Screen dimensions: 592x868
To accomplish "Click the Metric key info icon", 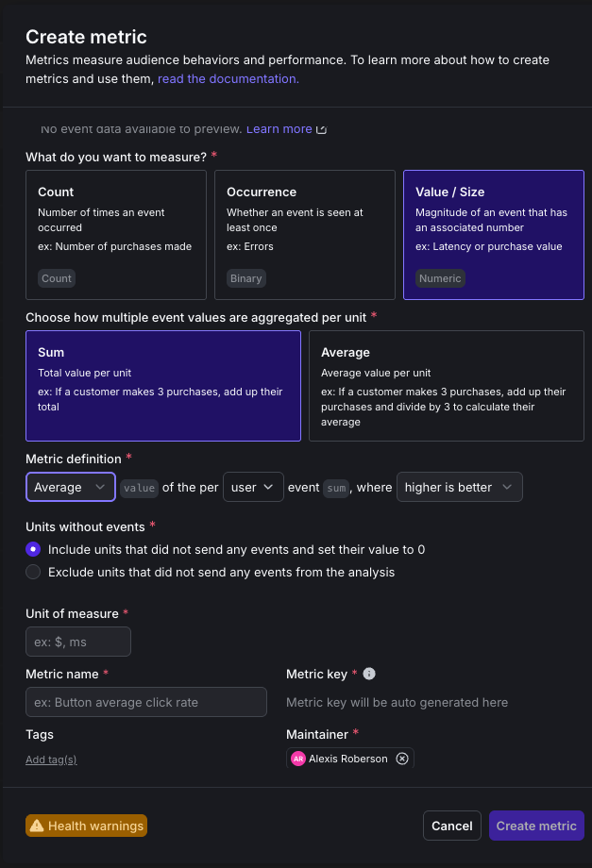I will (369, 674).
